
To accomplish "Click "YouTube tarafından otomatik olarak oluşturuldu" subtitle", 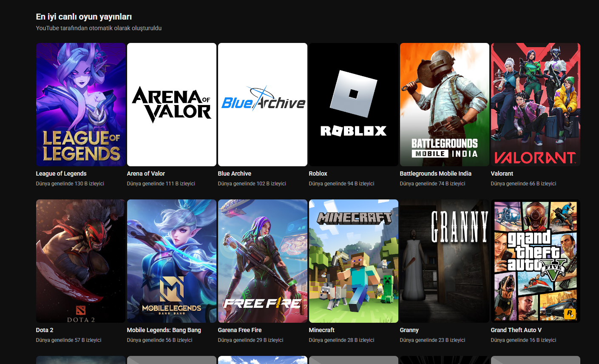I will pyautogui.click(x=99, y=28).
